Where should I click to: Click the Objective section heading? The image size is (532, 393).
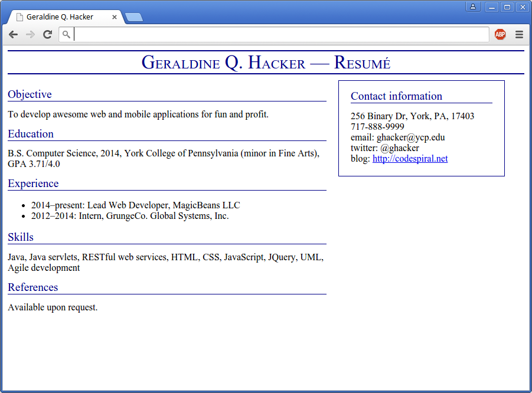pyautogui.click(x=30, y=94)
